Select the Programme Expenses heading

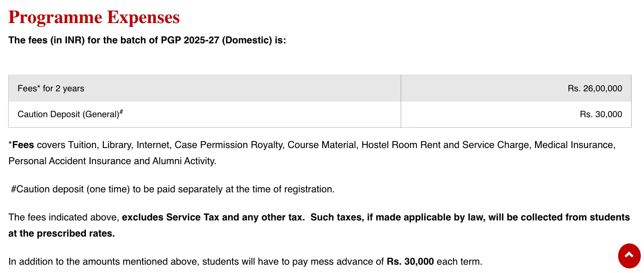[94, 17]
